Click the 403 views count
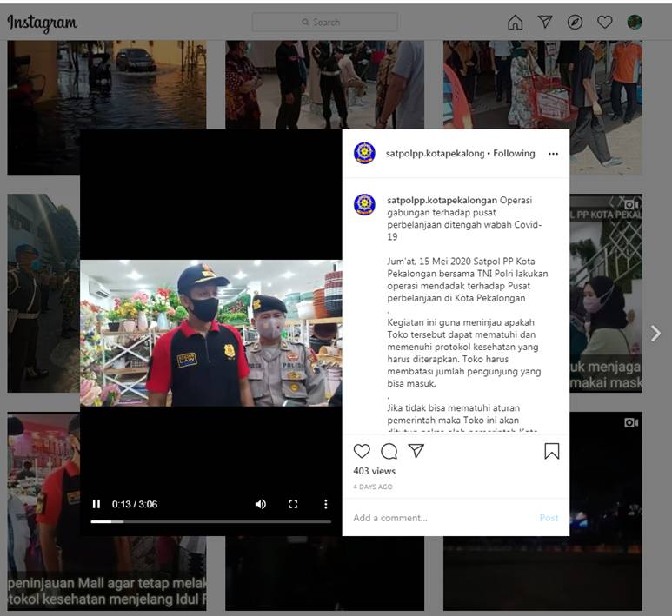 [374, 471]
